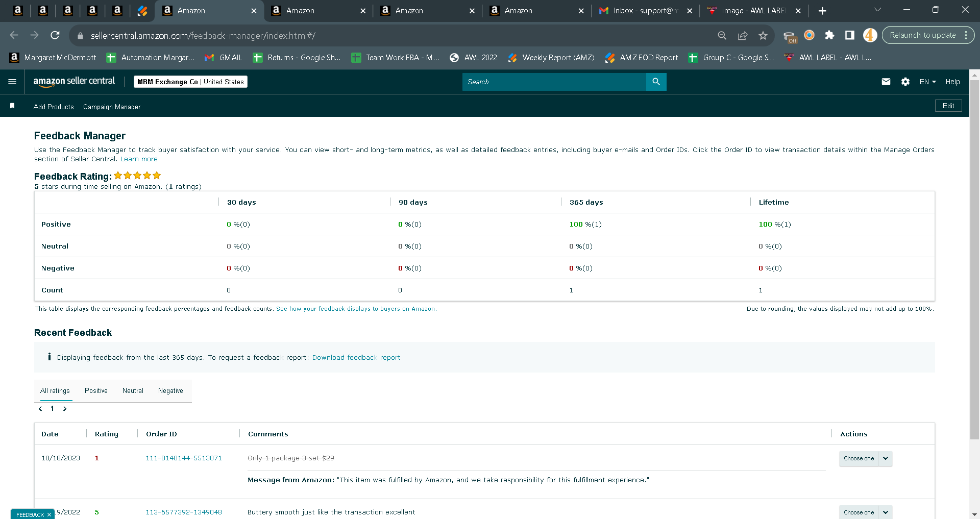Open order ID 113-6577392-1349048
This screenshot has width=980, height=519.
(x=184, y=512)
